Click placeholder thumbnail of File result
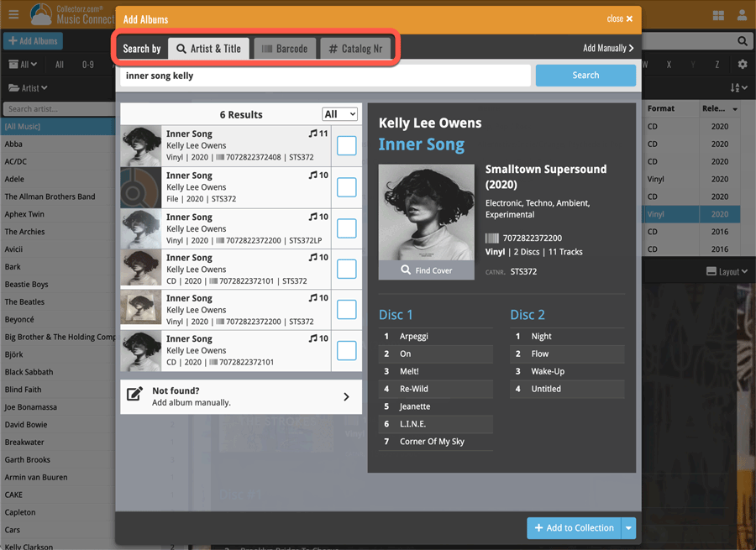This screenshot has width=756, height=550. [x=141, y=187]
